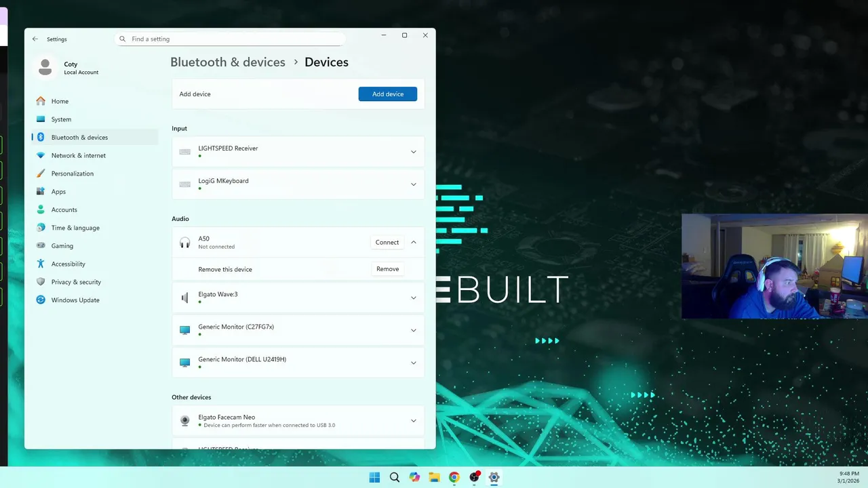Click the Add device label text
Viewport: 868px width, 488px height.
point(195,94)
